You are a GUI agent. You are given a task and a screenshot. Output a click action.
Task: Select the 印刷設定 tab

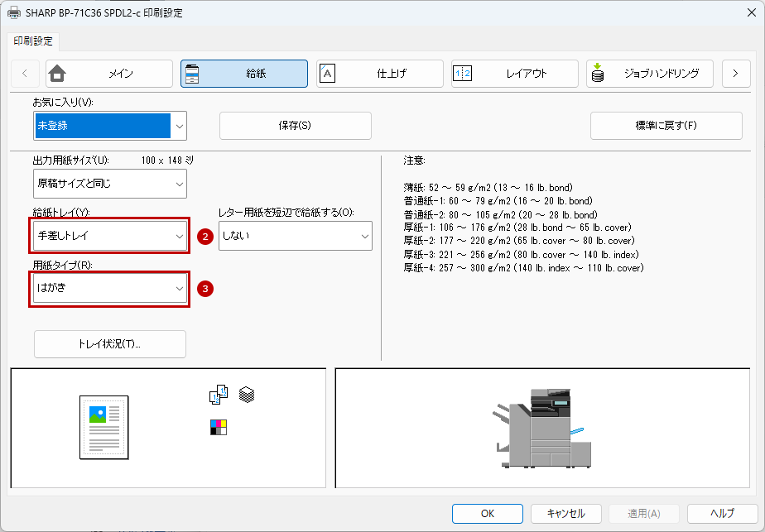click(x=33, y=41)
